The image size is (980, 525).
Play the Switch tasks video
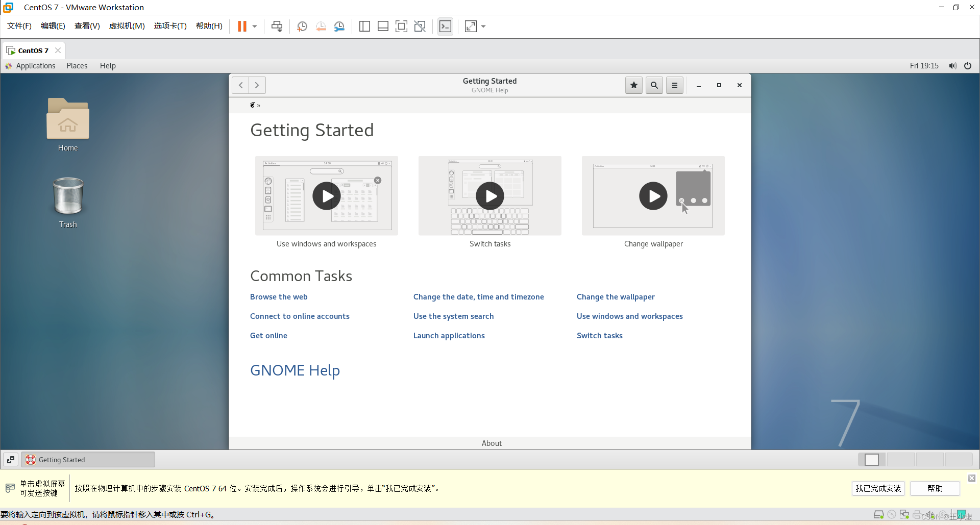(x=490, y=196)
